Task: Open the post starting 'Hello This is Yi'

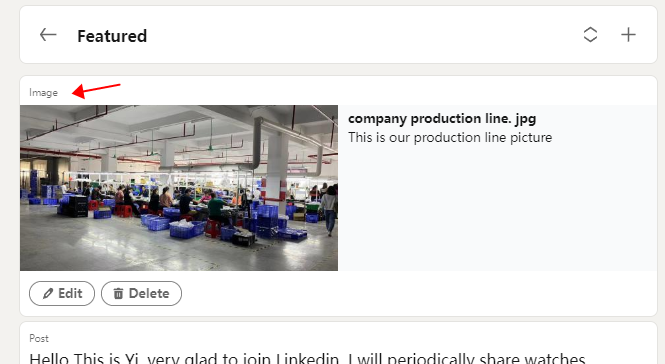Action: coord(307,358)
